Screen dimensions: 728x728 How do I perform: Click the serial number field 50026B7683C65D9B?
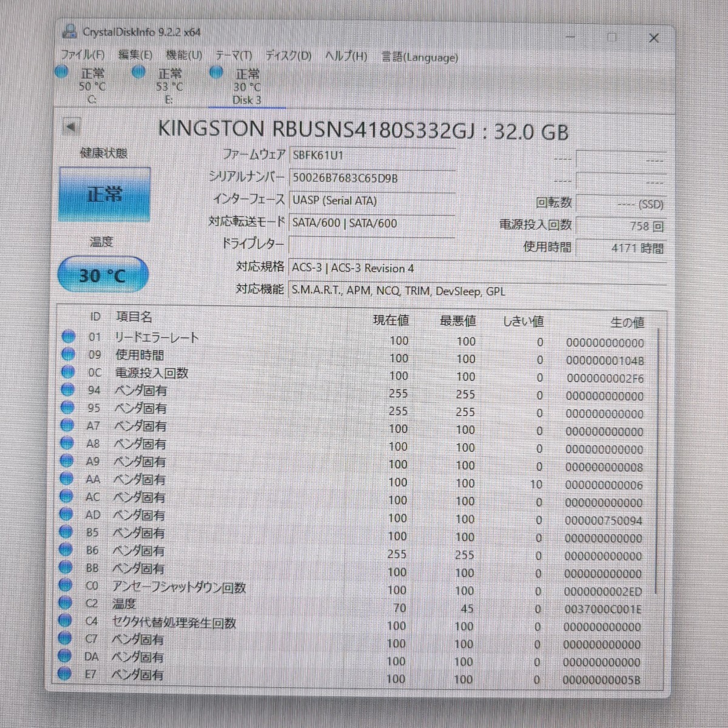point(372,178)
